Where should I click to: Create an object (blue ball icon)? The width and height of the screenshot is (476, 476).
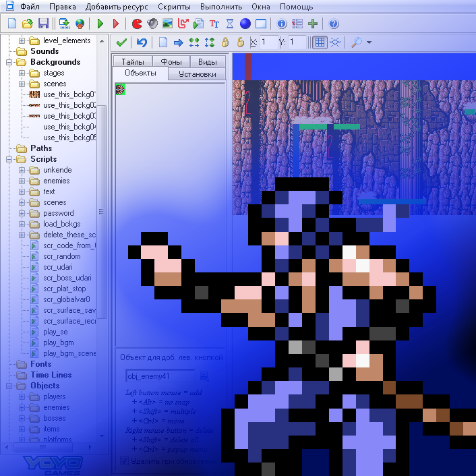click(x=245, y=24)
